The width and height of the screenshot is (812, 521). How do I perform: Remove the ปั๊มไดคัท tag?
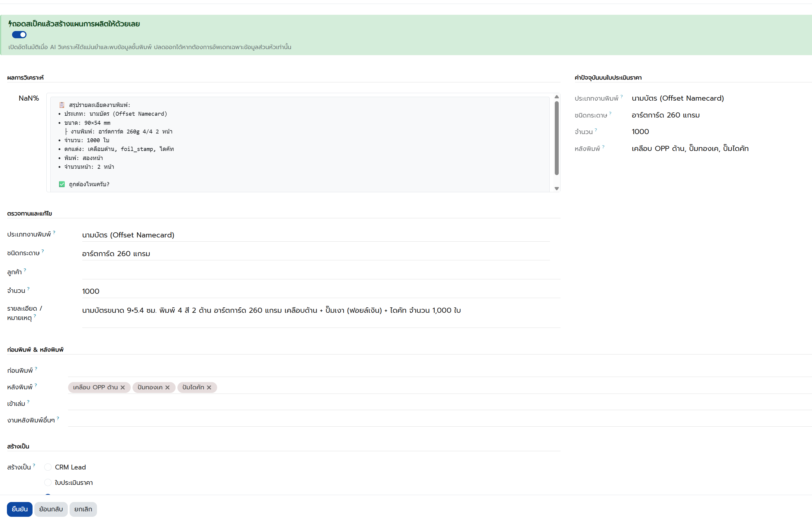[x=209, y=388]
